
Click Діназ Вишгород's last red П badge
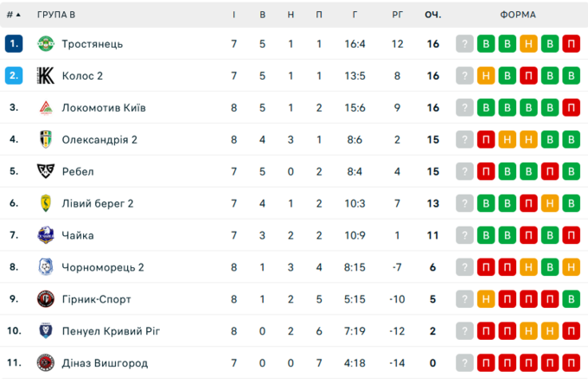pos(571,363)
